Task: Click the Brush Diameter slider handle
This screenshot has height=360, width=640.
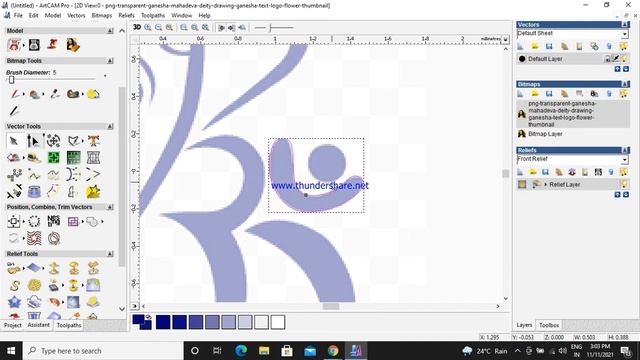Action: click(11, 80)
